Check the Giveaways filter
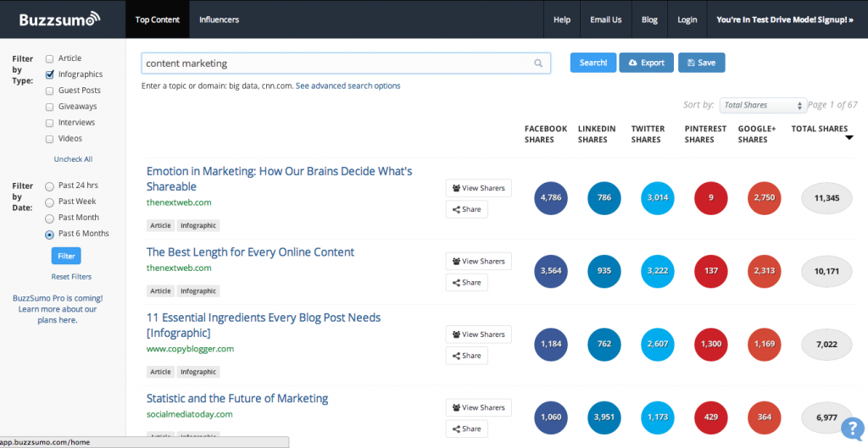 point(49,107)
